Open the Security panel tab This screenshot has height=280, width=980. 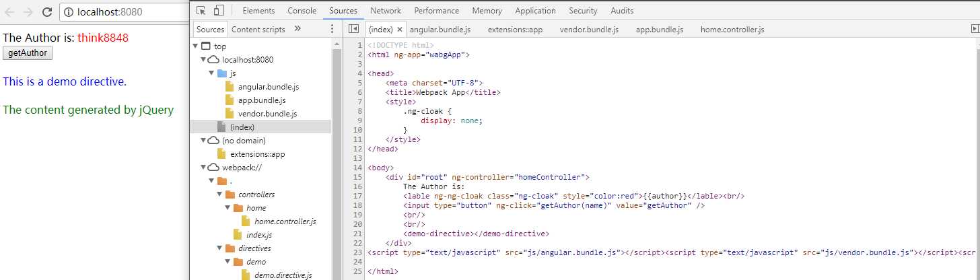point(583,11)
